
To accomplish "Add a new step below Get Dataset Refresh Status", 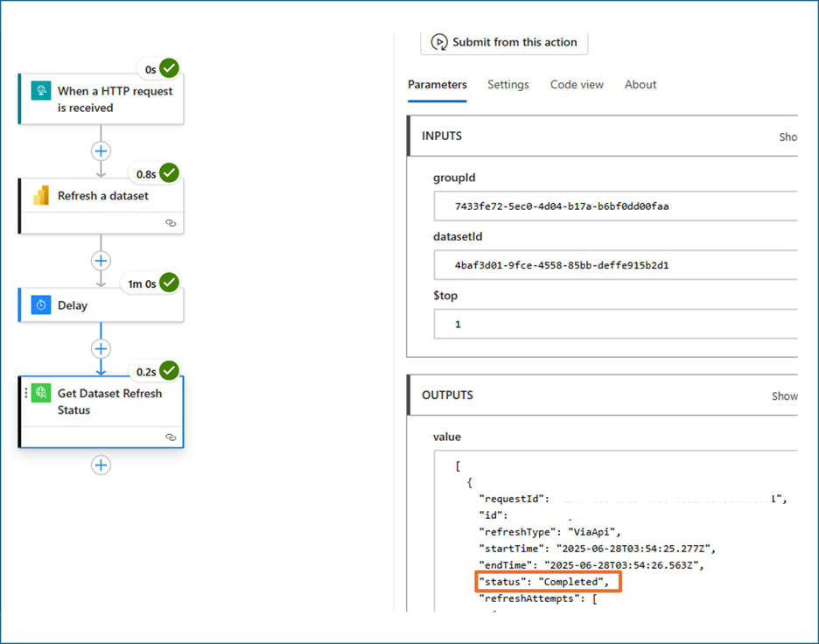I will 101,465.
